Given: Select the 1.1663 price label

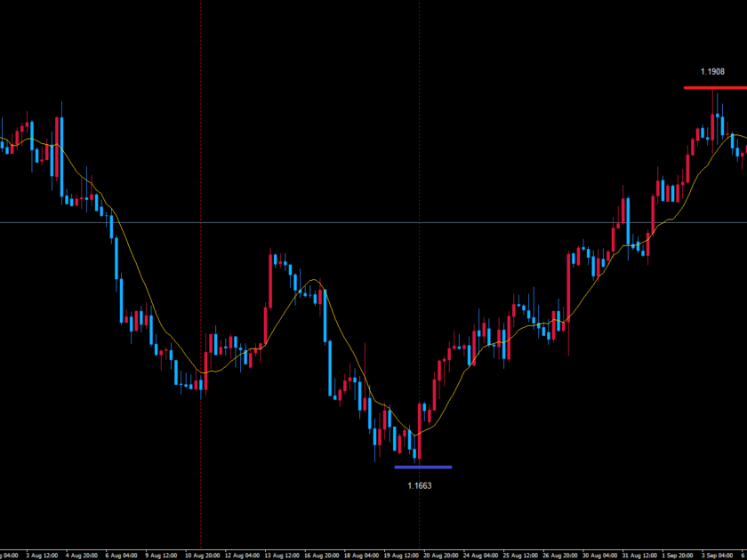Looking at the screenshot, I should [420, 485].
